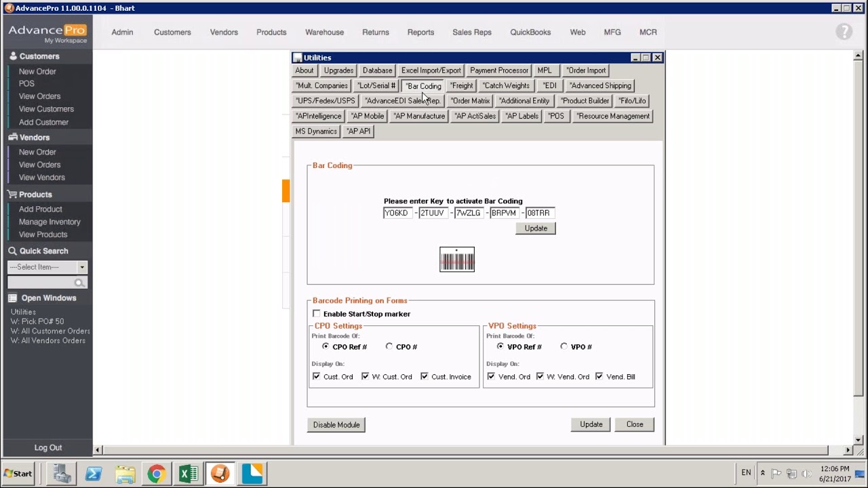Image resolution: width=868 pixels, height=488 pixels.
Task: Switch to the Database tab
Action: (377, 70)
